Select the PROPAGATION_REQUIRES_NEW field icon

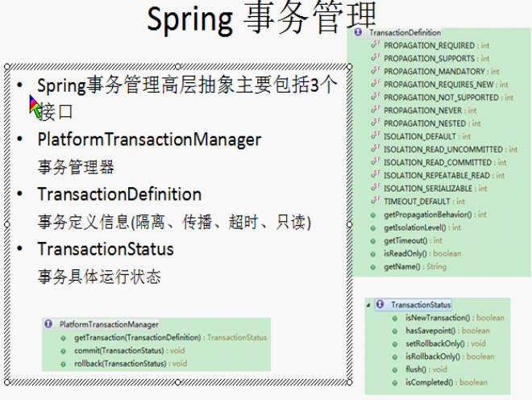click(376, 84)
